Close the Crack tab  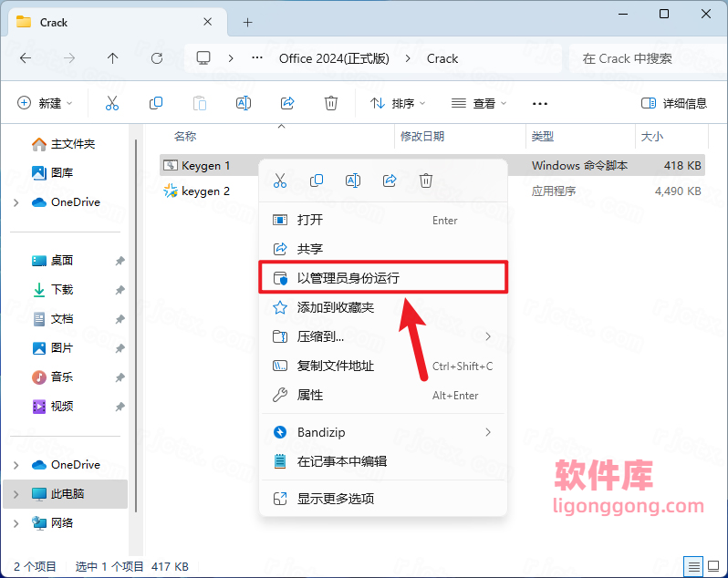[x=207, y=22]
